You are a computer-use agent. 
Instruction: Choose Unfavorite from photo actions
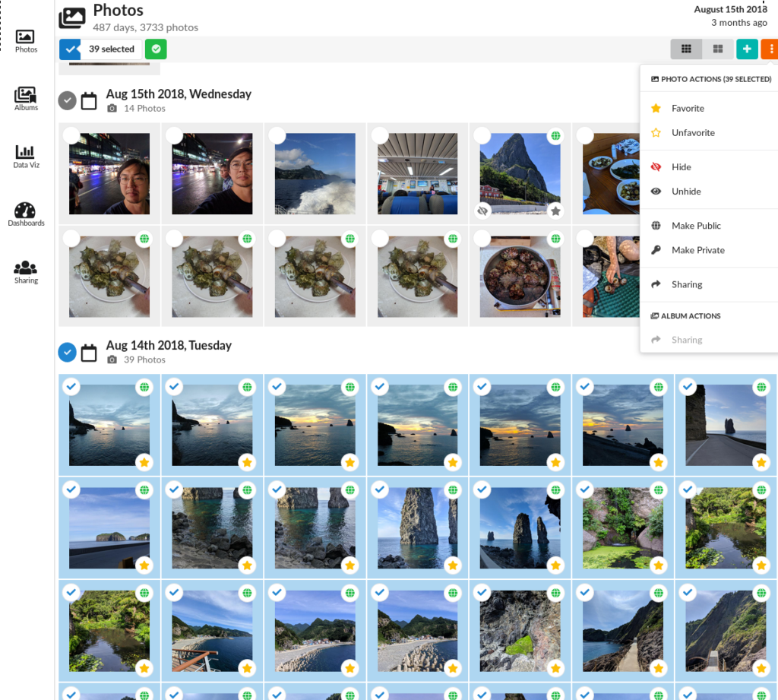(693, 133)
